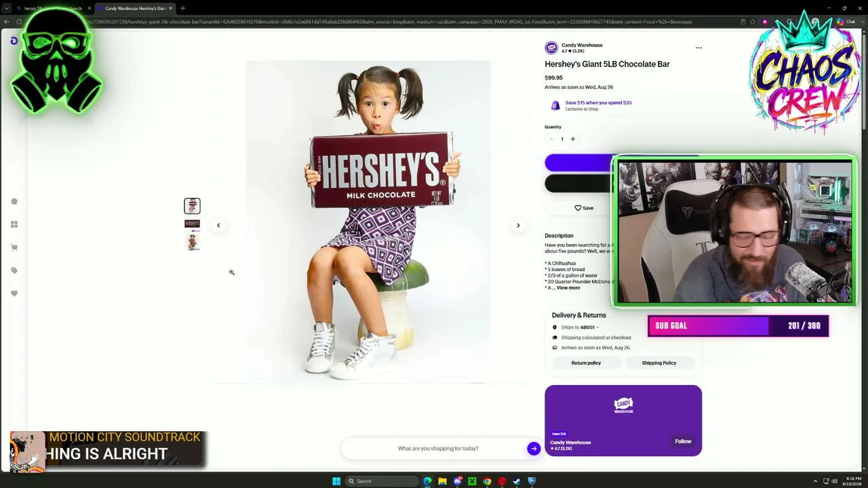Open Discord from the taskbar

point(457,481)
